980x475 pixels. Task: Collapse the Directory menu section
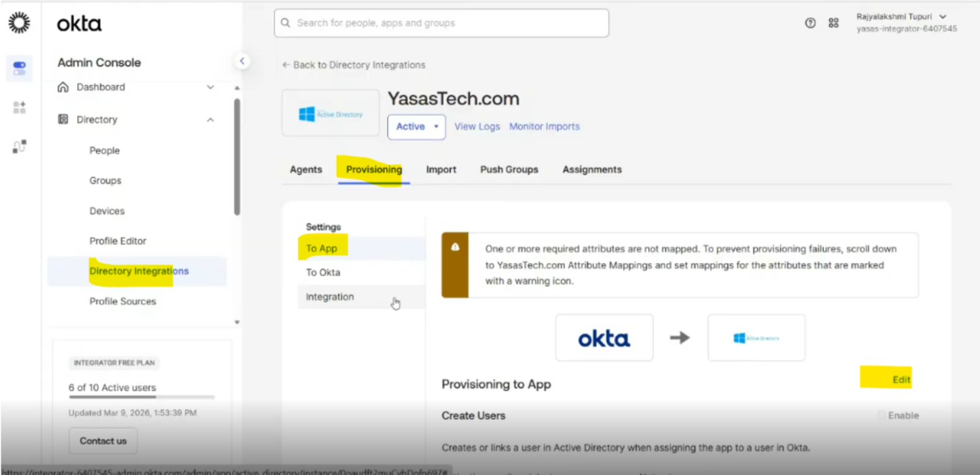[x=210, y=120]
